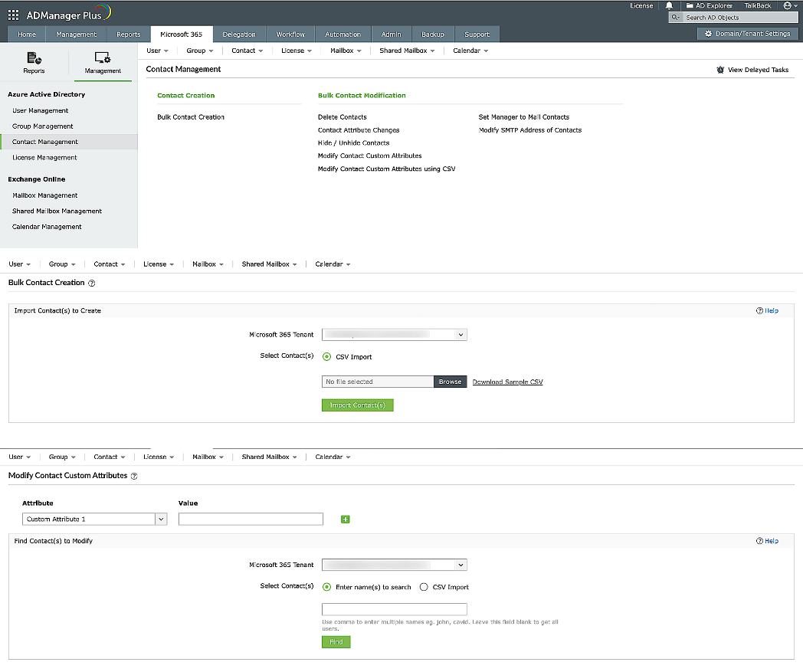Click the Browse button

point(450,382)
